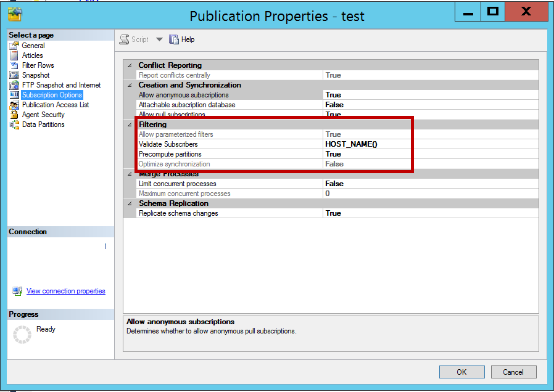The height and width of the screenshot is (392, 554).
Task: Open the Publication Access List page
Action: [x=56, y=105]
